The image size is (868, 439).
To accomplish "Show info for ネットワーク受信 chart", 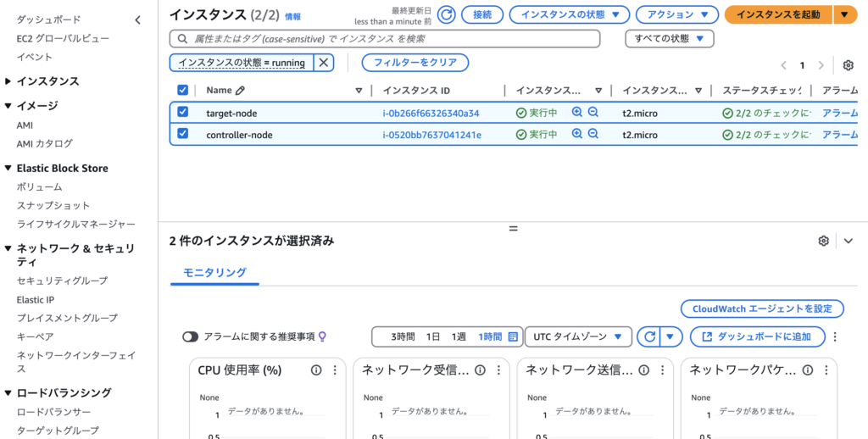I will [480, 370].
